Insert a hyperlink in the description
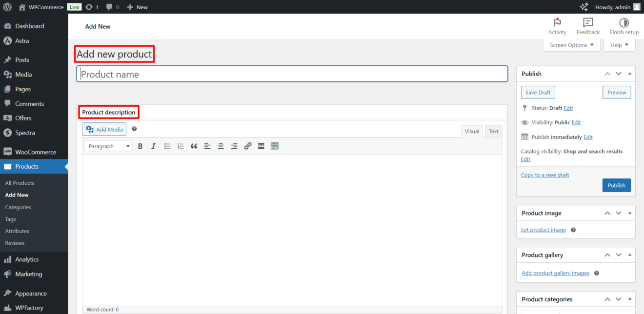Screen dimensions: 644x314 tap(247, 146)
